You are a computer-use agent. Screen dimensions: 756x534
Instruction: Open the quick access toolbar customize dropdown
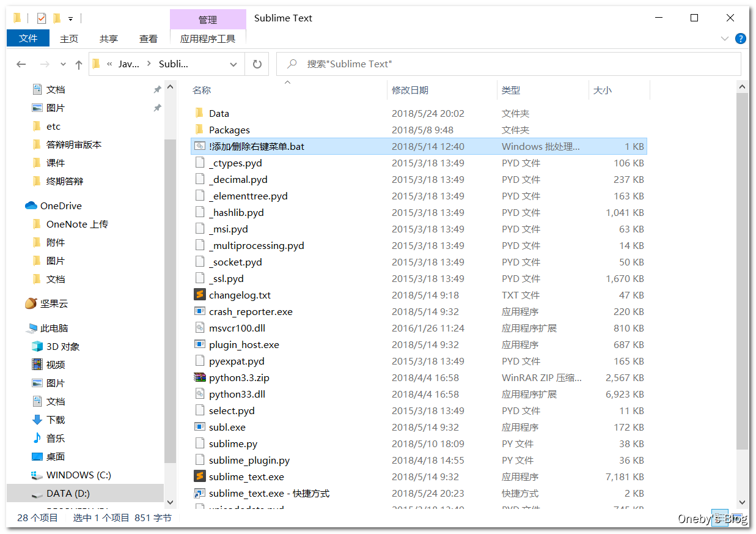70,19
